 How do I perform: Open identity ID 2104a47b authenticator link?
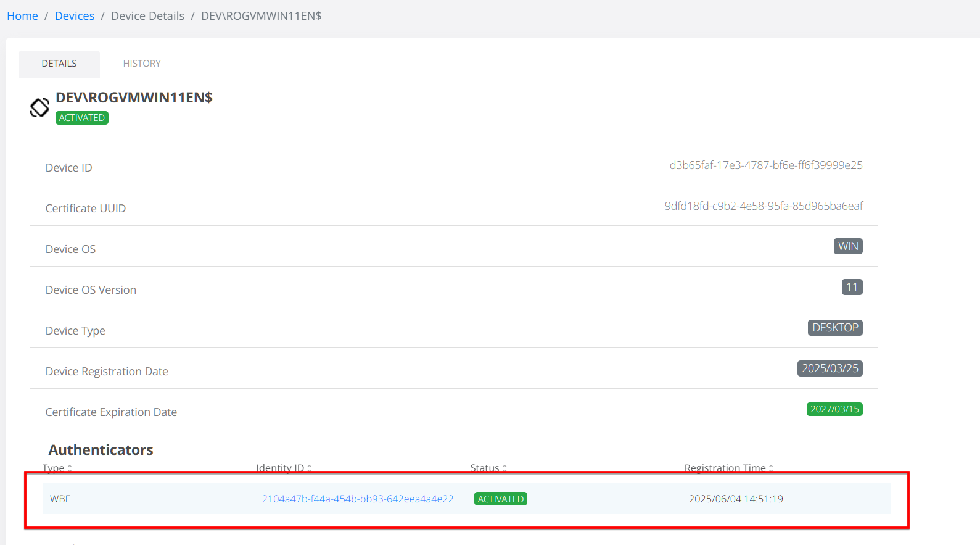coord(357,499)
